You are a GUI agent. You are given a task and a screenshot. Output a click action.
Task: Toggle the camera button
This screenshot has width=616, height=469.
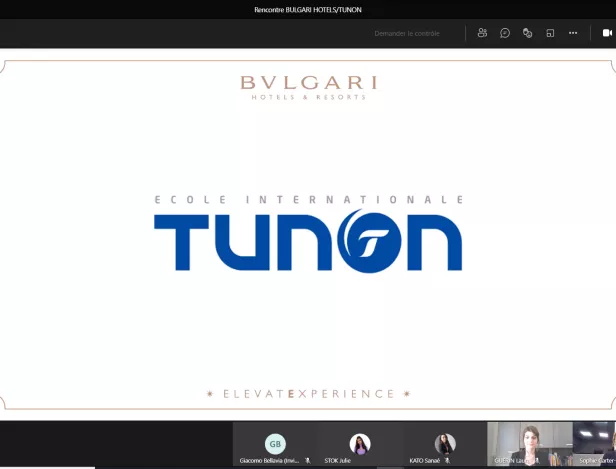608,33
